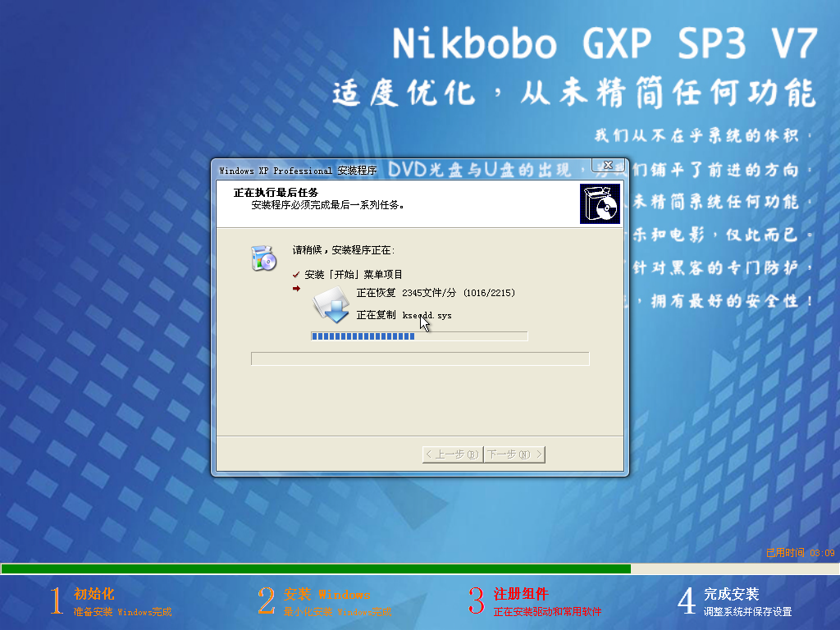Click the 正在执行最后任务 heading
This screenshot has width=840, height=630.
pyautogui.click(x=276, y=192)
